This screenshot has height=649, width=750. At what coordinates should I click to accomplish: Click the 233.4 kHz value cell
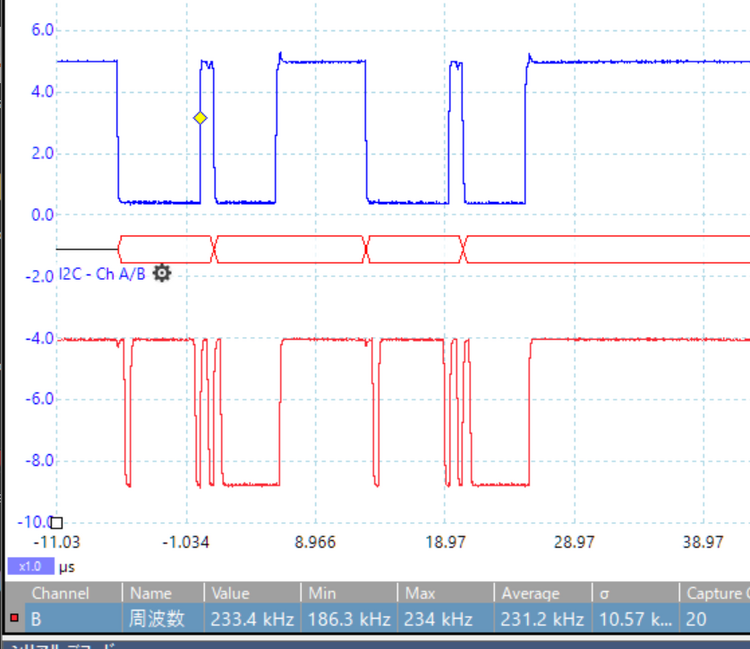click(x=251, y=619)
